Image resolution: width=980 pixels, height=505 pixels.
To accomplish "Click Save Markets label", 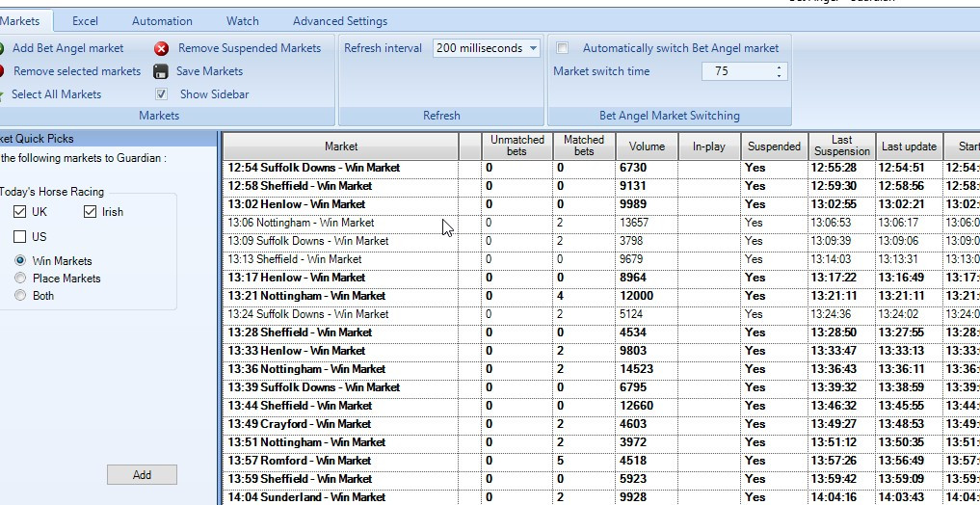I will pos(209,71).
